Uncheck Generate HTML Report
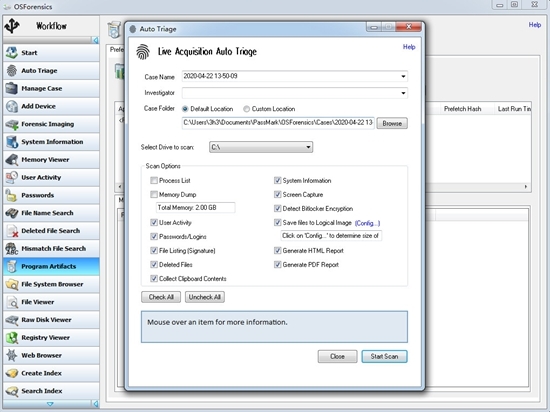The image size is (550, 412). click(277, 251)
